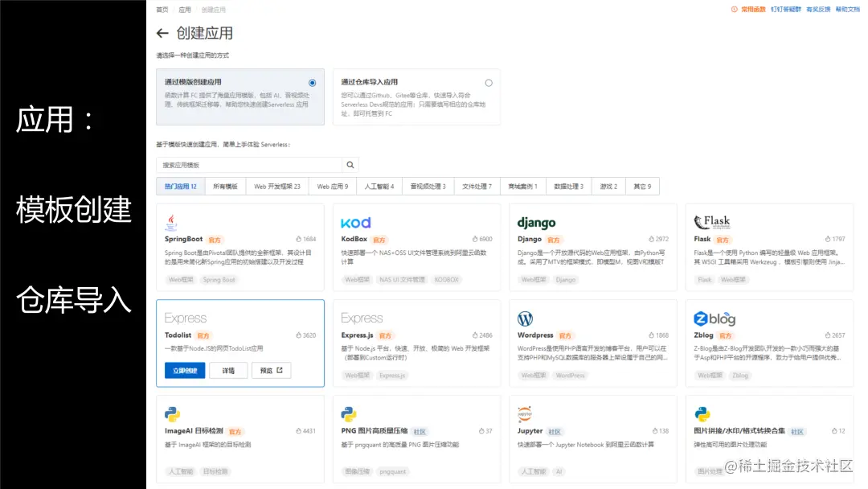
Task: Select 通过模版创建应用 radio button
Action: (x=312, y=83)
